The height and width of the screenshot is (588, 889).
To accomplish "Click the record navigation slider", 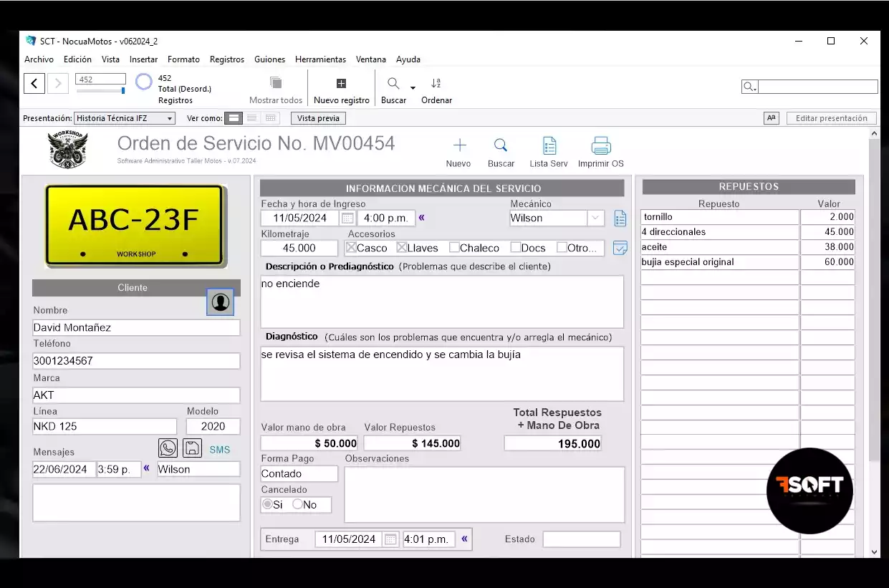I will point(100,91).
